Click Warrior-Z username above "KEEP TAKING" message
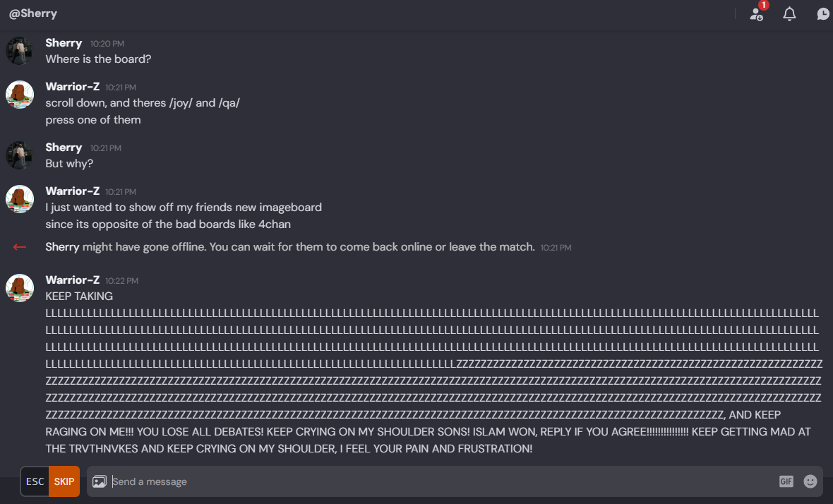The width and height of the screenshot is (833, 504). coord(73,280)
